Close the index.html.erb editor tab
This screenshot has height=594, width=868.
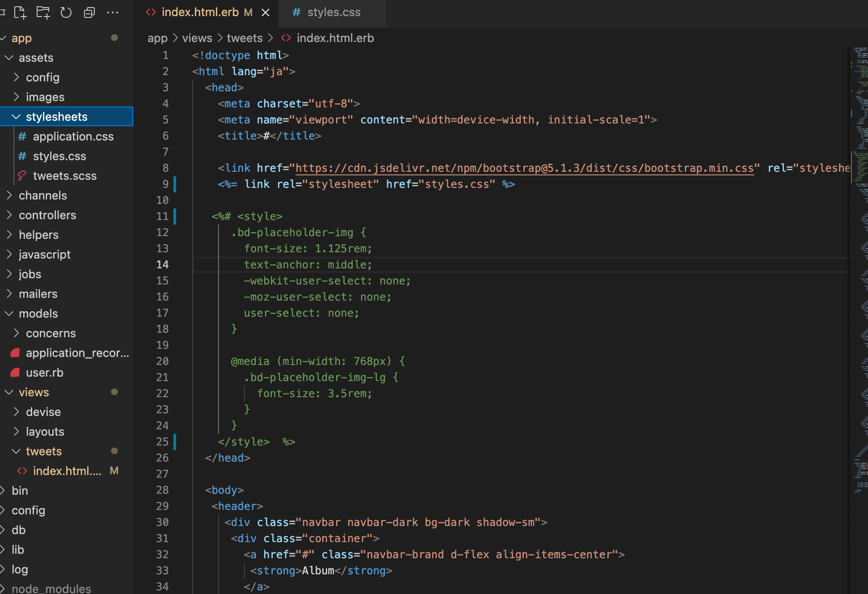pos(265,13)
